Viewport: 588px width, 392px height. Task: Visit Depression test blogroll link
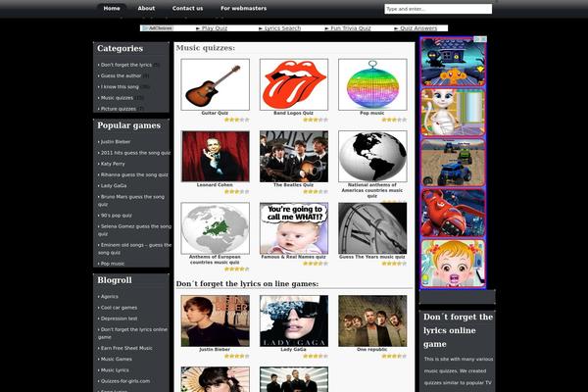pyautogui.click(x=119, y=318)
